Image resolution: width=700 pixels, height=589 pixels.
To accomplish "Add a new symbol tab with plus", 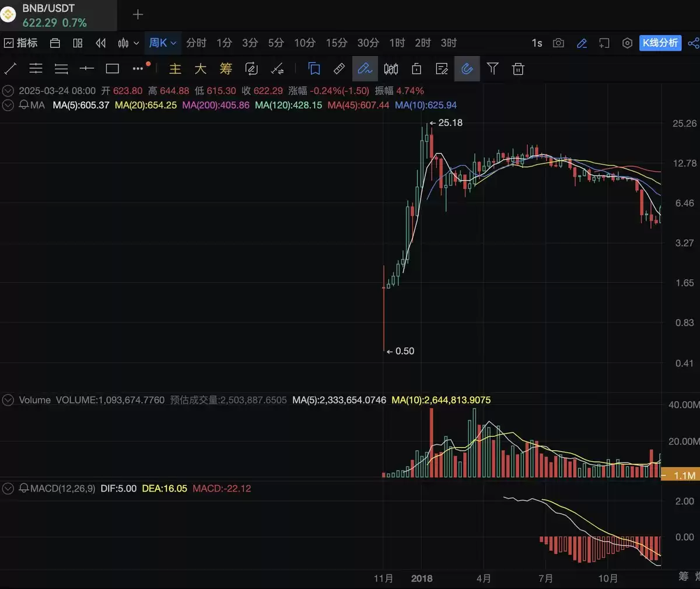I will pos(138,15).
